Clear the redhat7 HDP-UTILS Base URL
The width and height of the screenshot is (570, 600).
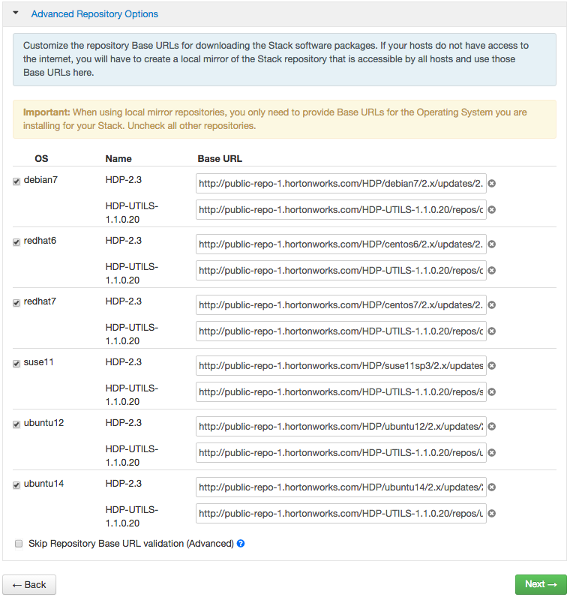492,331
